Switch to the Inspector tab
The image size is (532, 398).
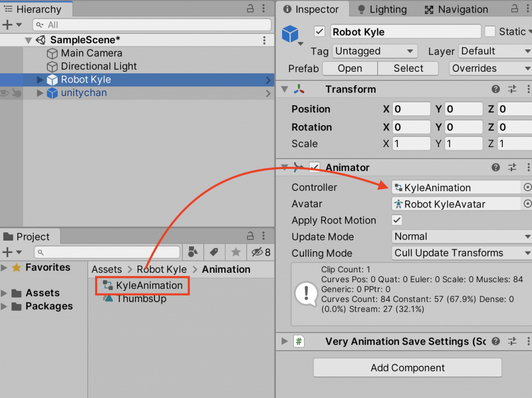pyautogui.click(x=312, y=9)
